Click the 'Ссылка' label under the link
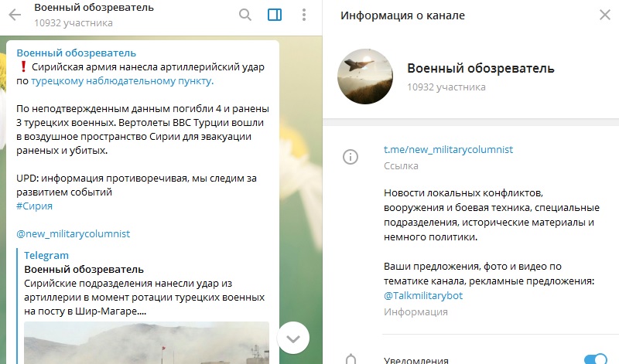The image size is (619, 364). 401,166
